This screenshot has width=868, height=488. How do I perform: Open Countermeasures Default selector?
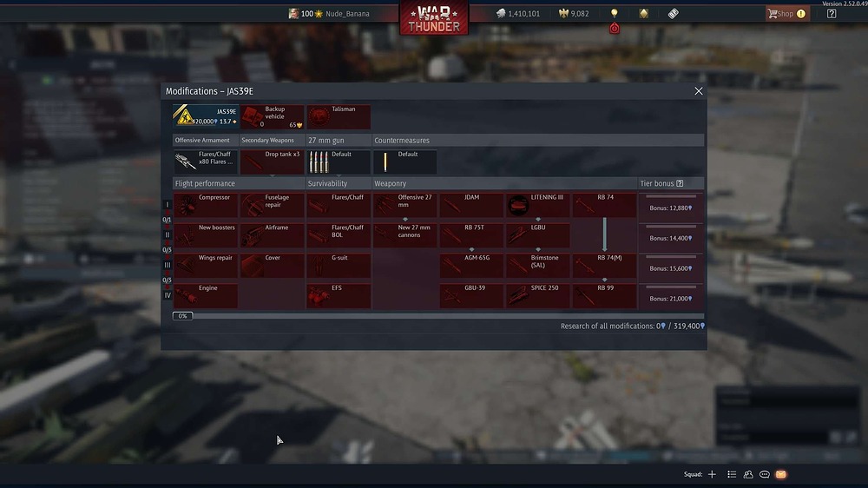[x=404, y=162]
